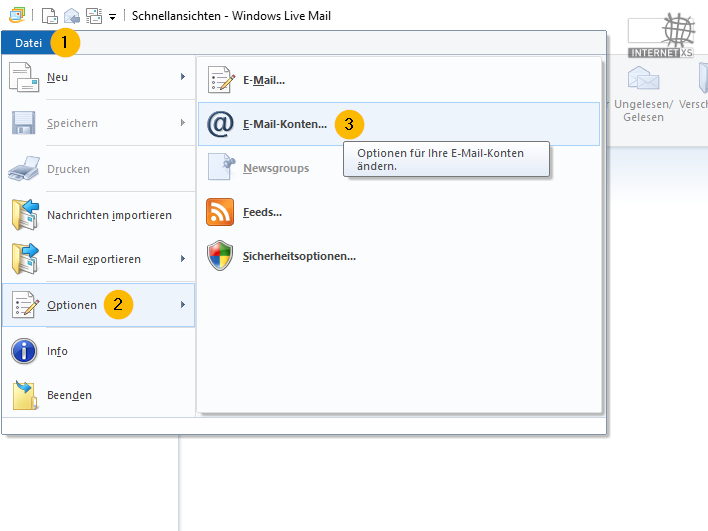
Task: Click the Ungelesen/Gelesen envelope icon
Action: point(643,78)
